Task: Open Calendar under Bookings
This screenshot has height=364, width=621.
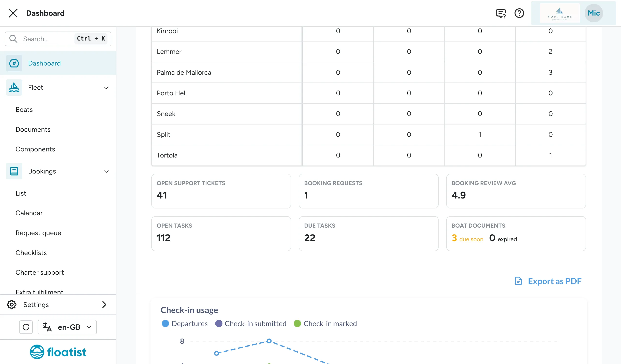Action: [x=29, y=213]
